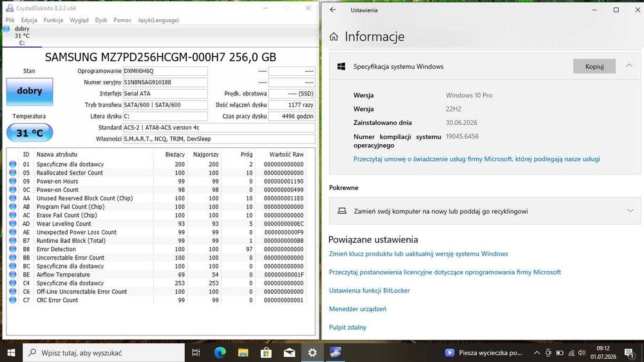Click status icon for Unexpected Power Loss Count
Viewport: 644px width, 362px height.
coord(13,232)
